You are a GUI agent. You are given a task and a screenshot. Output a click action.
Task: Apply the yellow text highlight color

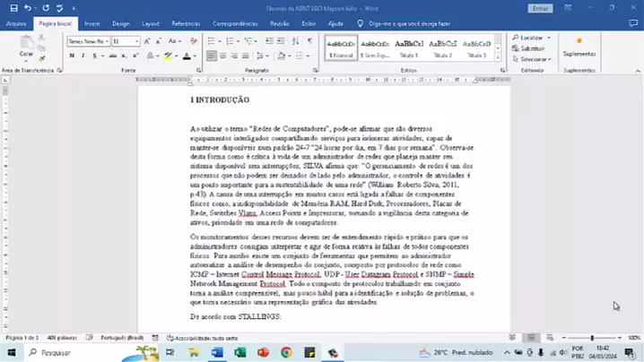coord(168,56)
